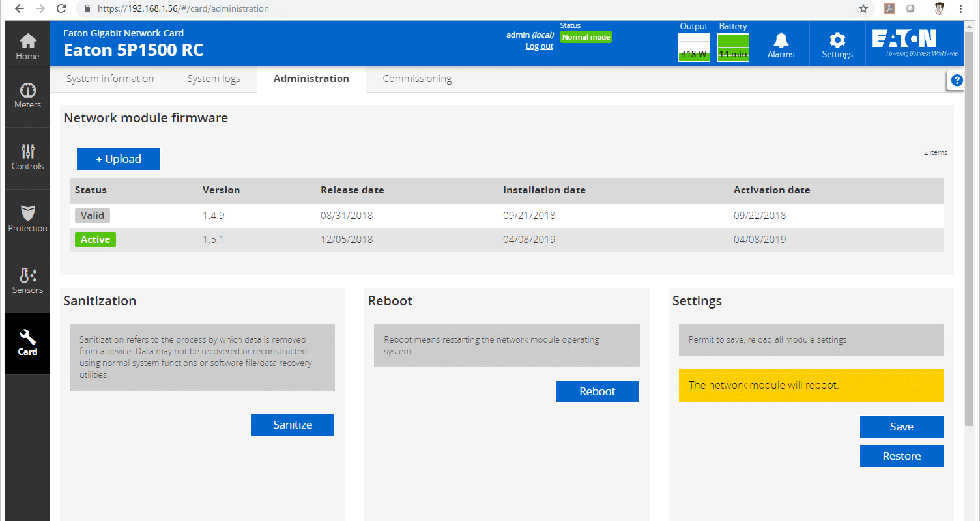Go to Home in the sidebar
Screen dimensions: 980x521
(27, 47)
